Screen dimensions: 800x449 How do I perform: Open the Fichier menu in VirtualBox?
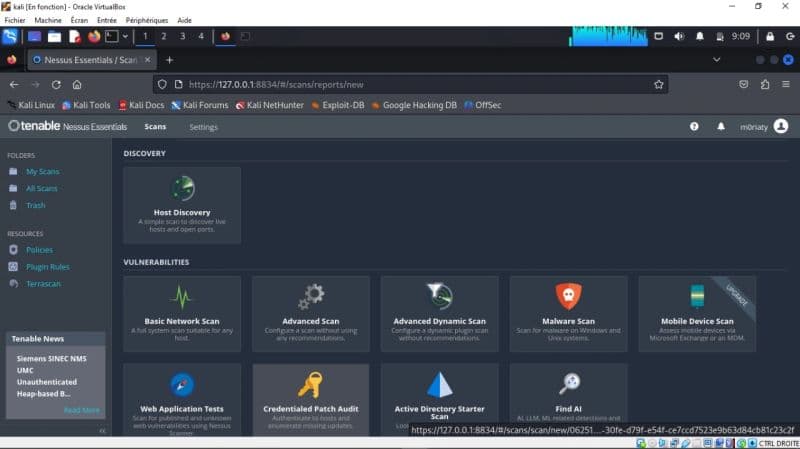[15, 20]
